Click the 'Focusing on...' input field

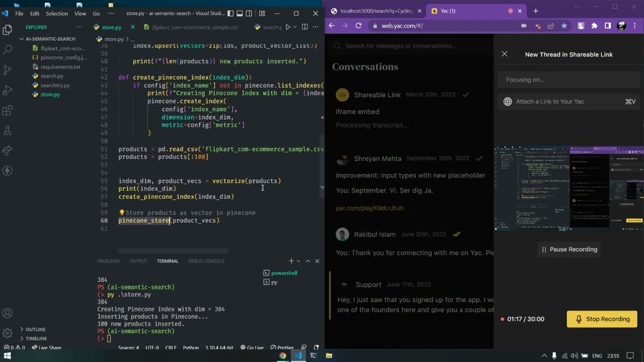click(x=569, y=79)
